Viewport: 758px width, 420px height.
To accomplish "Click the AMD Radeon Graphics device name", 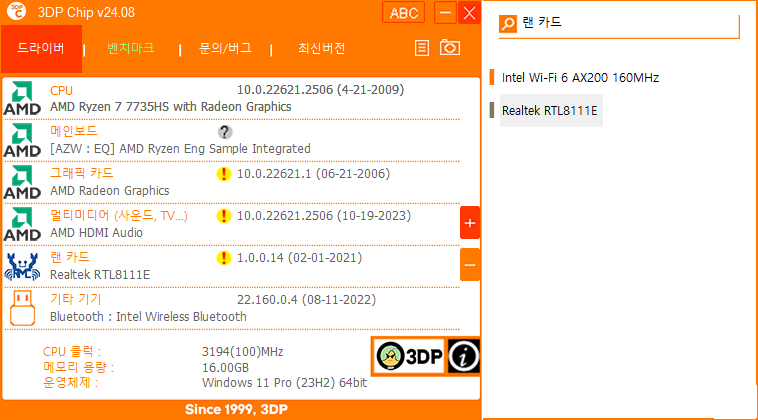I will click(x=110, y=191).
